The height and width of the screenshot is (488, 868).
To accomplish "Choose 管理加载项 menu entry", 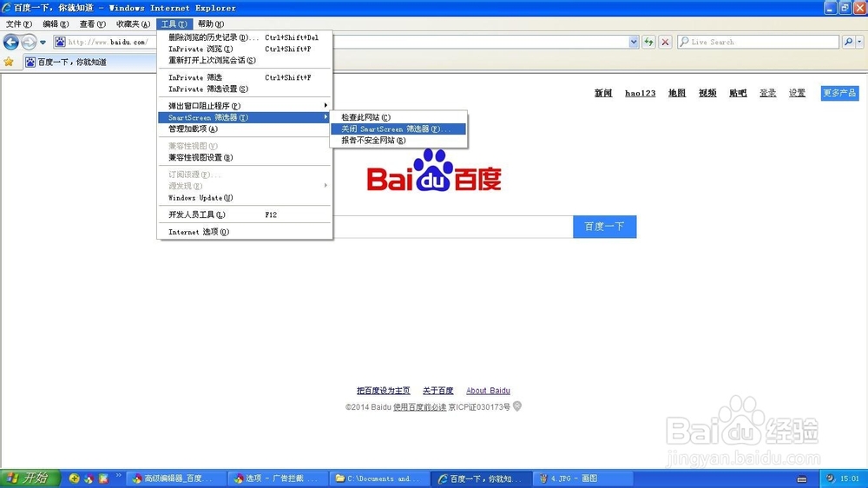I will point(244,129).
